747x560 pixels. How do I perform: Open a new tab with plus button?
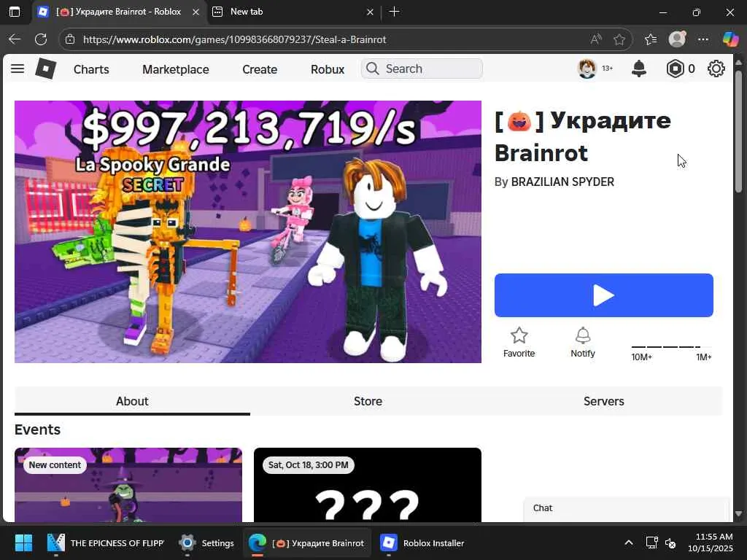394,12
